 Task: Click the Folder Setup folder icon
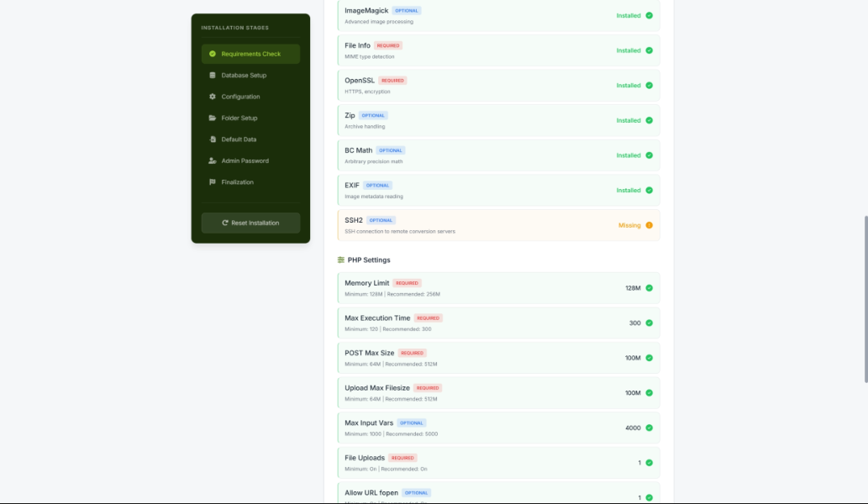point(213,118)
